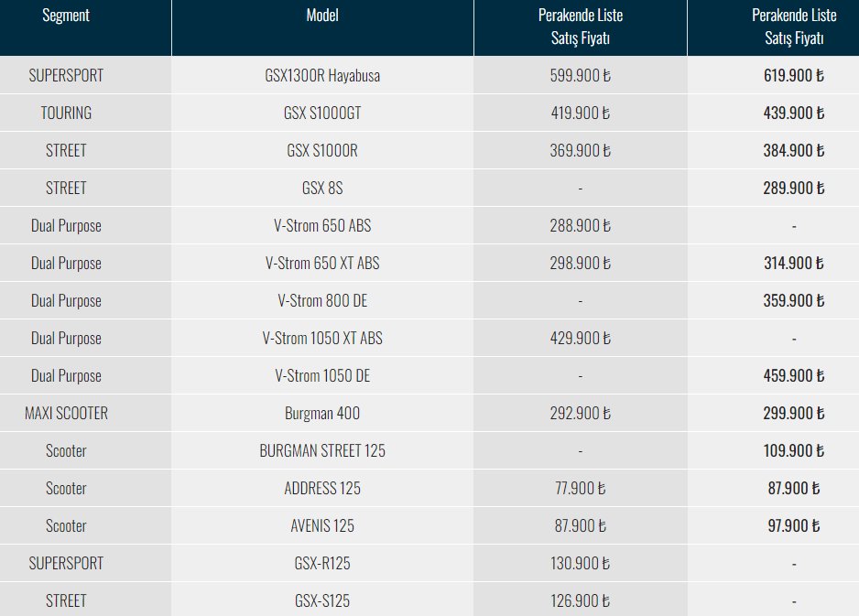This screenshot has width=859, height=616.
Task: Click the 459.900 ₺ V-Strom 1050 DE price
Action: (794, 375)
